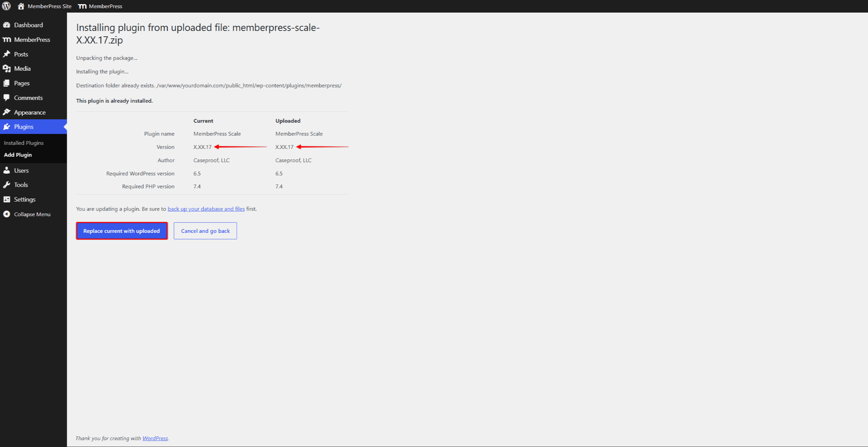Open the MemberPress sidebar menu
The height and width of the screenshot is (447, 868).
tap(33, 39)
